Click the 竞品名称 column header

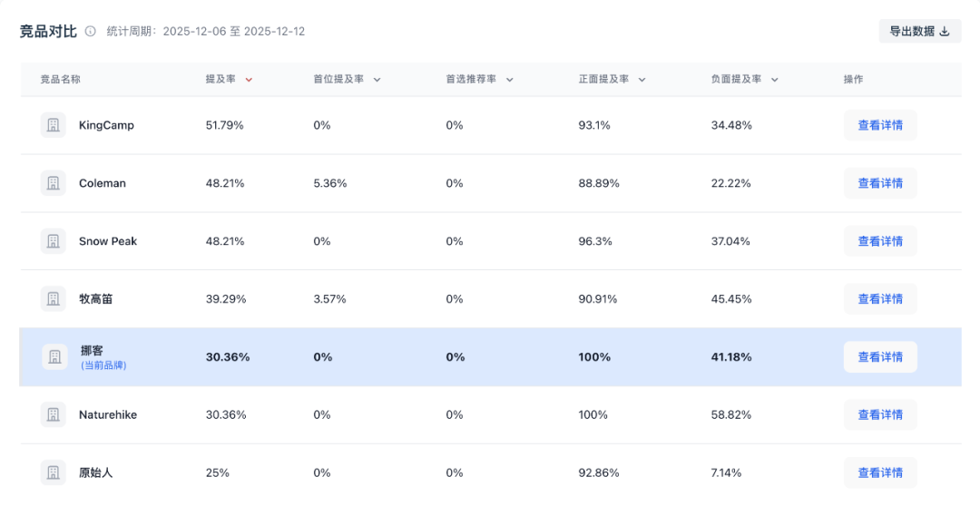(61, 79)
